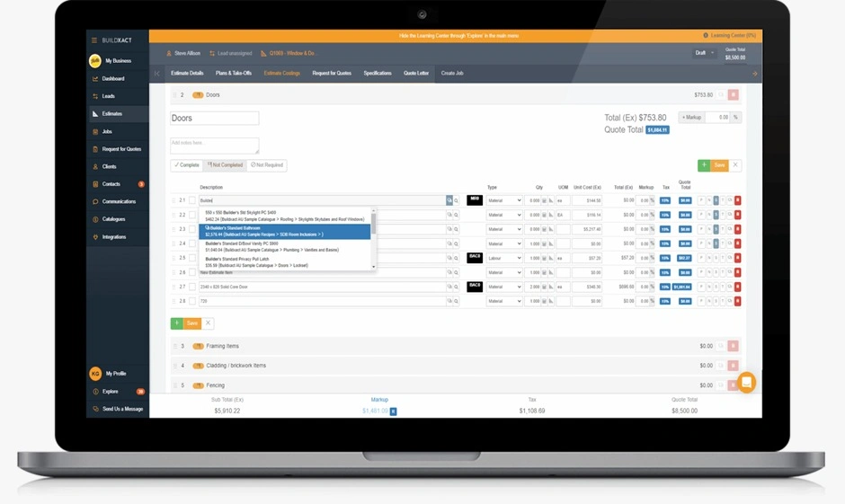Go to Catalogues in the sidebar
845x504 pixels.
pyautogui.click(x=113, y=219)
